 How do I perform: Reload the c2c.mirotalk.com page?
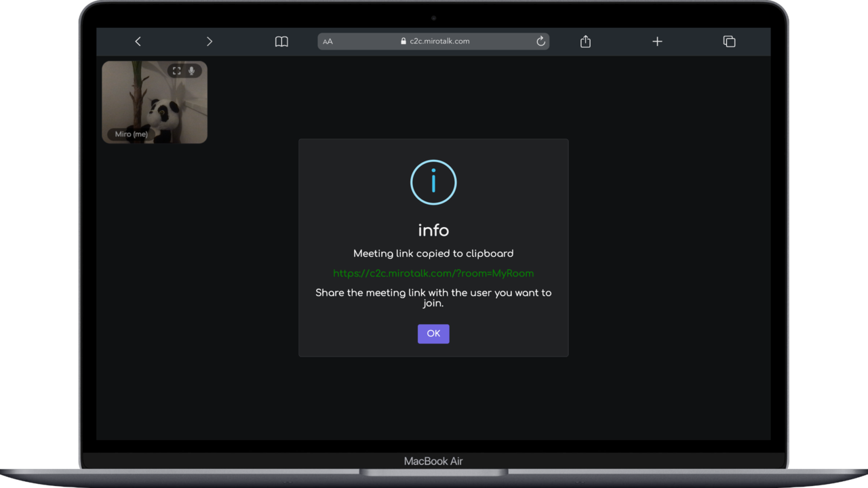540,41
